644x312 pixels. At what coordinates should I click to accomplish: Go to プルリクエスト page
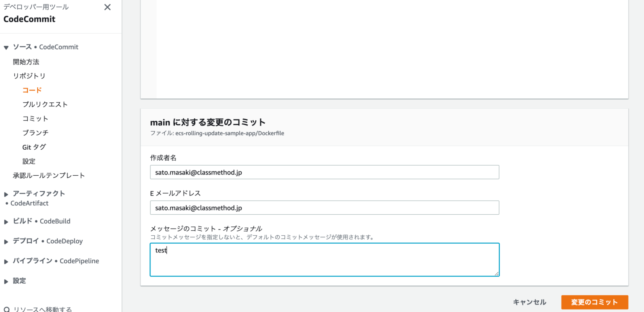[45, 104]
